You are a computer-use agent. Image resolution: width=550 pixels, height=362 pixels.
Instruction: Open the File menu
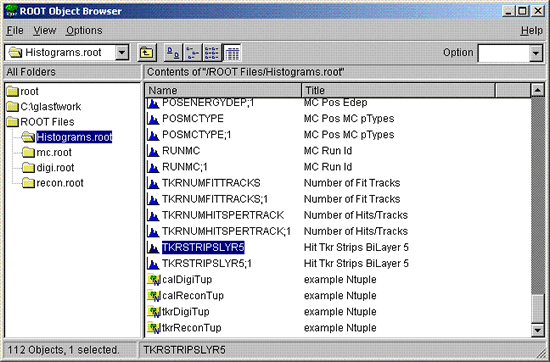click(15, 31)
